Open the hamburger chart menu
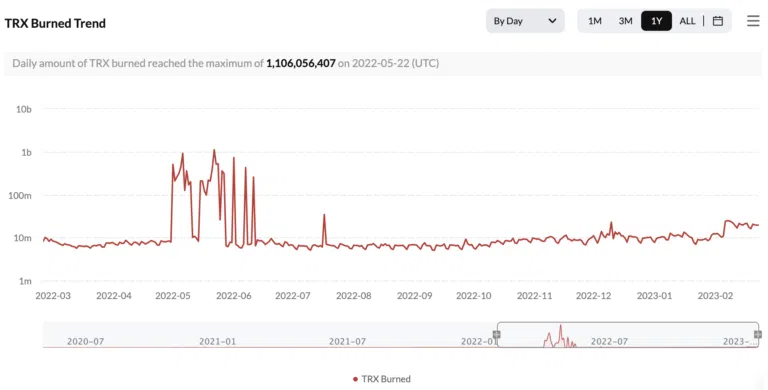768x390 pixels. tap(753, 21)
